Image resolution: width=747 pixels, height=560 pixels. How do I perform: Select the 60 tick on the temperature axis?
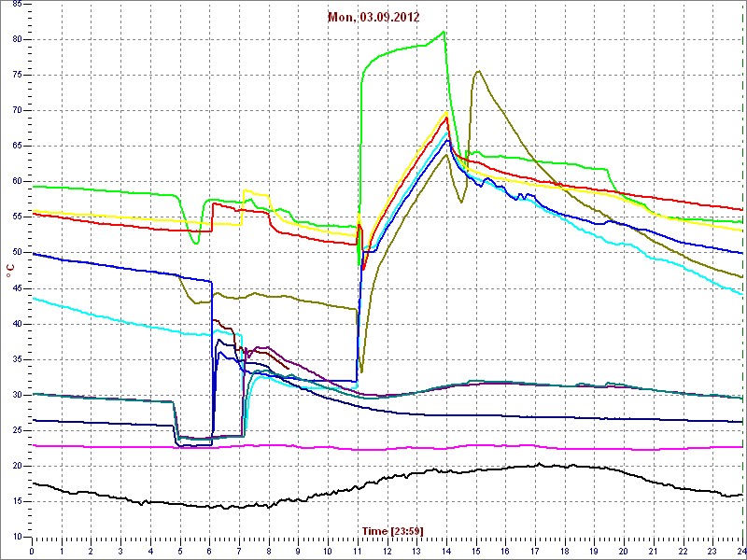point(16,181)
